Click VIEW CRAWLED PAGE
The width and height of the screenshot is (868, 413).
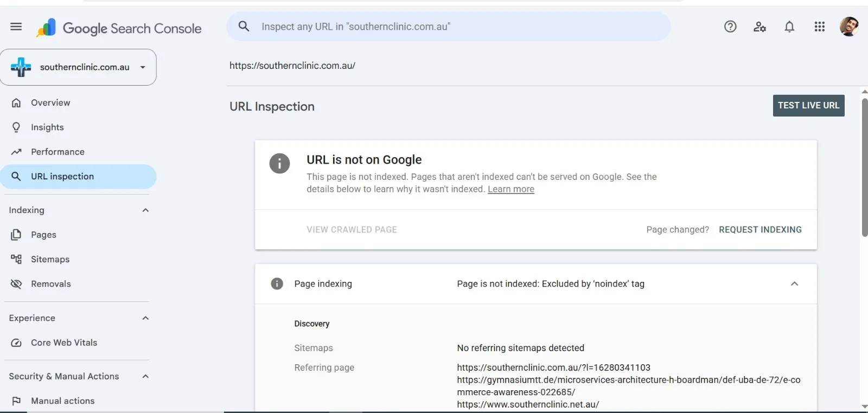[x=352, y=230]
